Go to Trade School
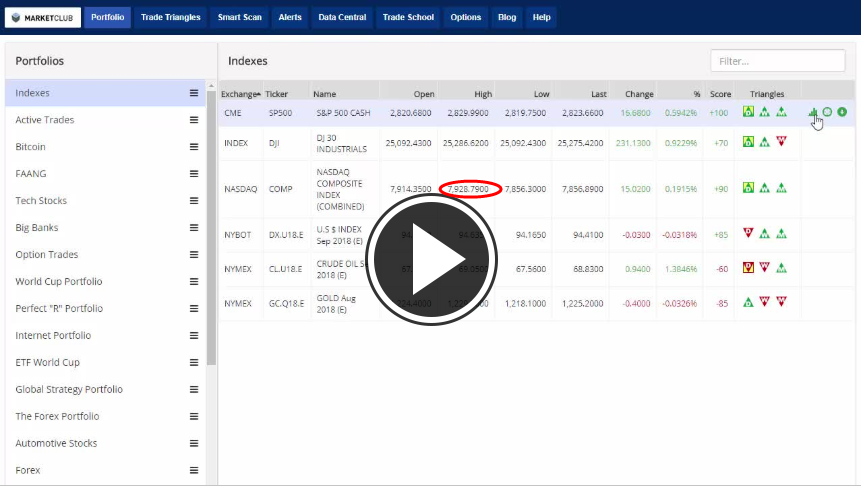Image resolution: width=861 pixels, height=486 pixels. click(x=408, y=18)
